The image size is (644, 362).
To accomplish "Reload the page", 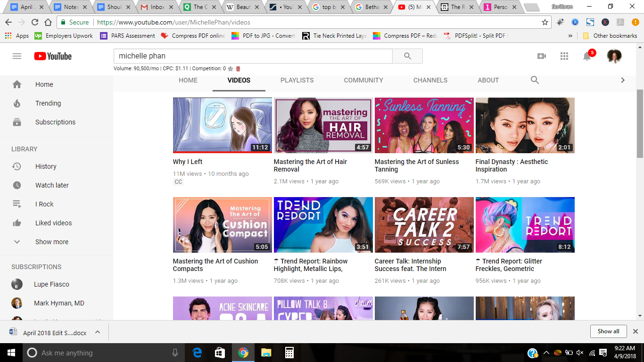I will click(x=35, y=22).
